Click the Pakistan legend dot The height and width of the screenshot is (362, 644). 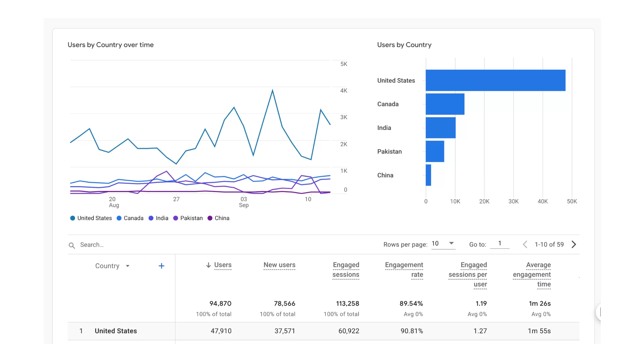(x=175, y=218)
